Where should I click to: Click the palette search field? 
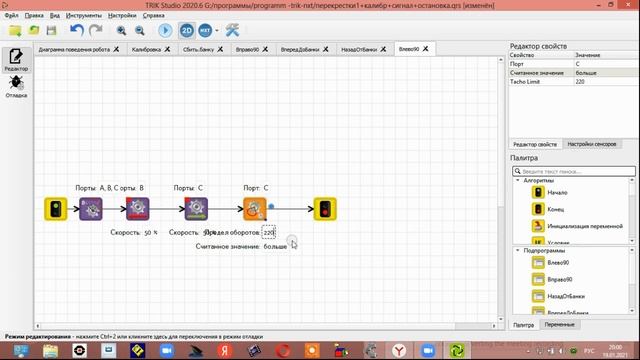pos(574,171)
